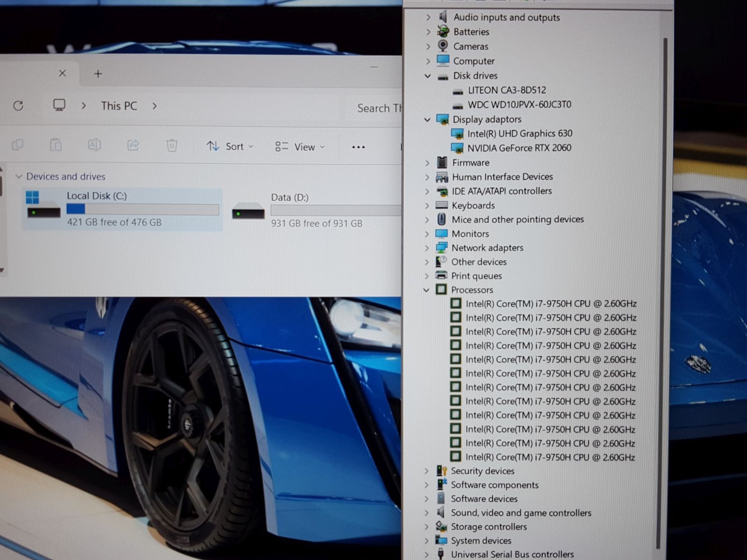Image resolution: width=747 pixels, height=560 pixels.
Task: Click the Network adapters icon
Action: click(x=441, y=247)
